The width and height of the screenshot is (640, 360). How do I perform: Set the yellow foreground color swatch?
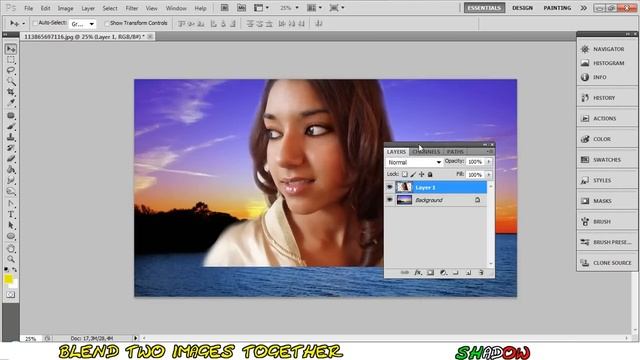coord(8,279)
